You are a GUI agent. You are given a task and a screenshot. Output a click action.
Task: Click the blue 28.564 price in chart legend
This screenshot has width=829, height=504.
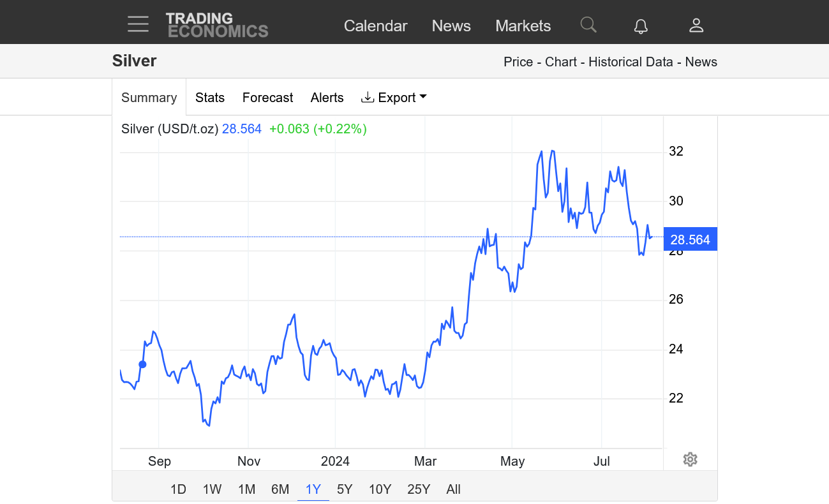tap(242, 129)
